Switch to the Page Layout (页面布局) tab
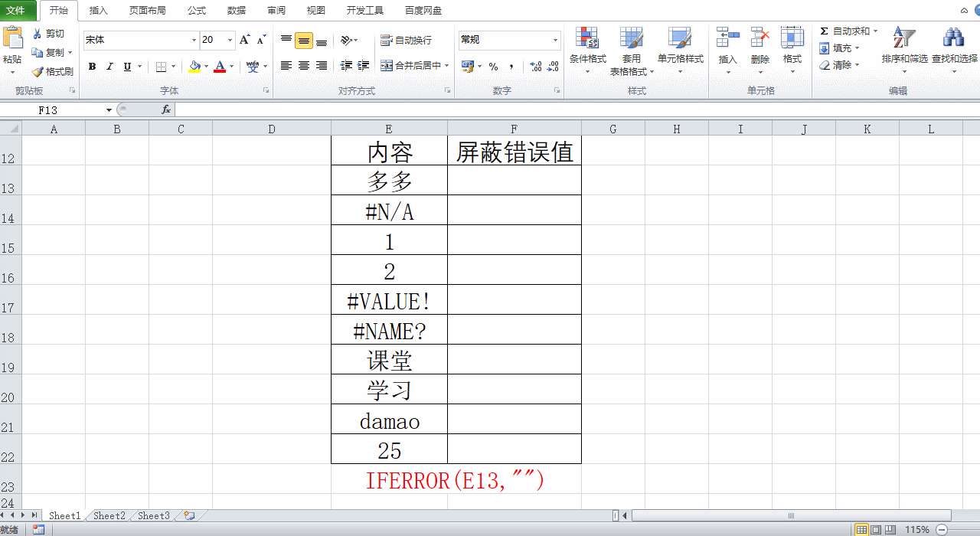980x536 pixels. tap(148, 11)
